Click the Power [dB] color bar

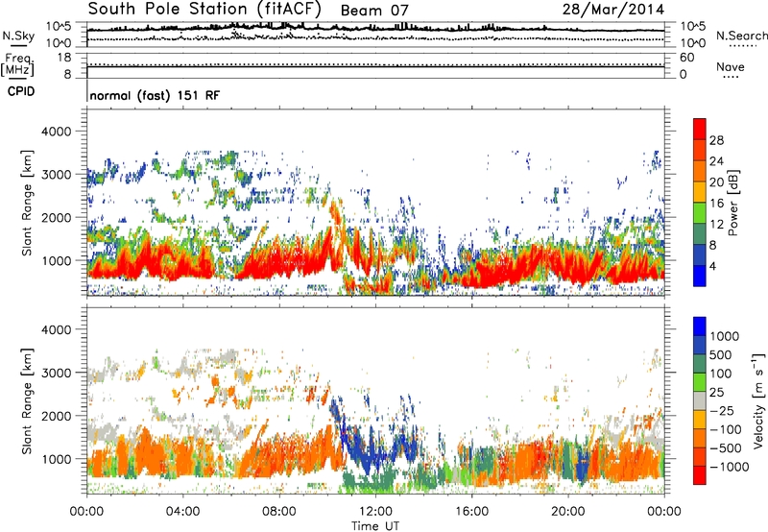(700, 203)
